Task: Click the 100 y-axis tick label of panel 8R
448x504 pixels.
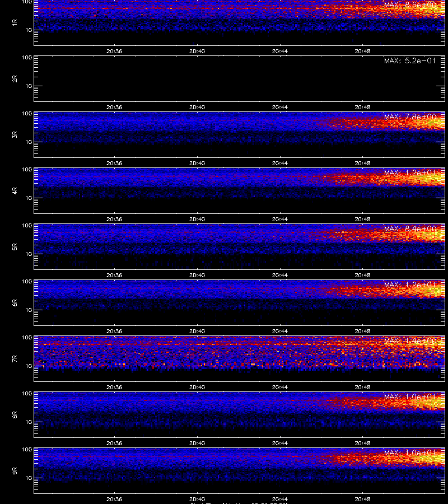Action: coord(27,394)
